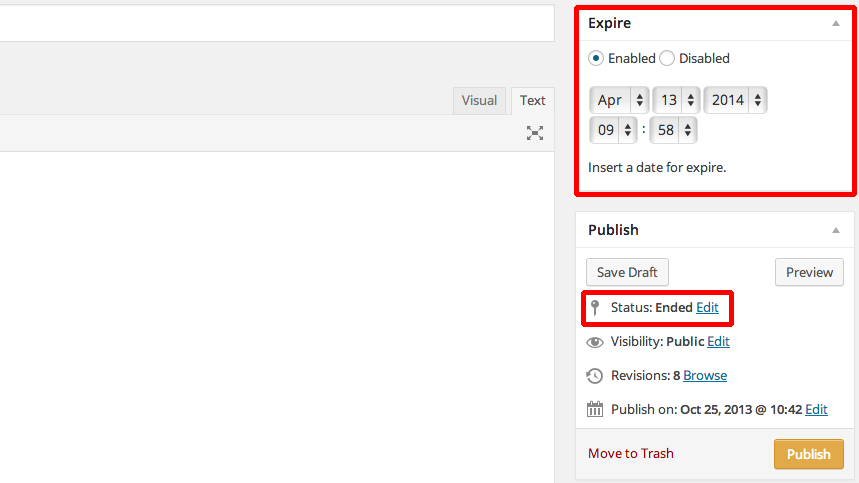Click the Move to Trash link
The width and height of the screenshot is (859, 483).
[631, 453]
